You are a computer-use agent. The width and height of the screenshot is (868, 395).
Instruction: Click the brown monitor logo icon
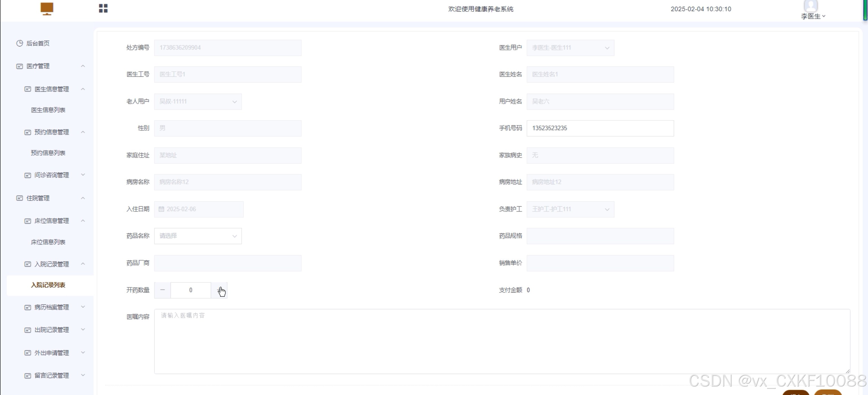(47, 8)
